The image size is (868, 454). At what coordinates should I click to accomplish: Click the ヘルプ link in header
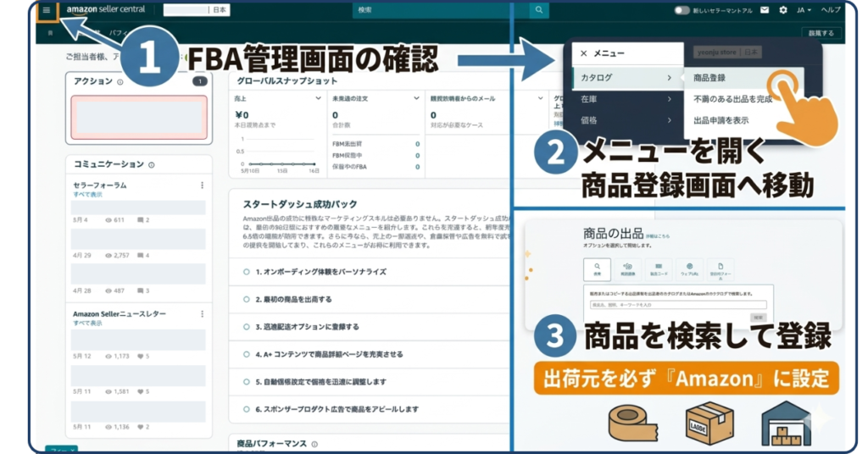click(x=831, y=10)
